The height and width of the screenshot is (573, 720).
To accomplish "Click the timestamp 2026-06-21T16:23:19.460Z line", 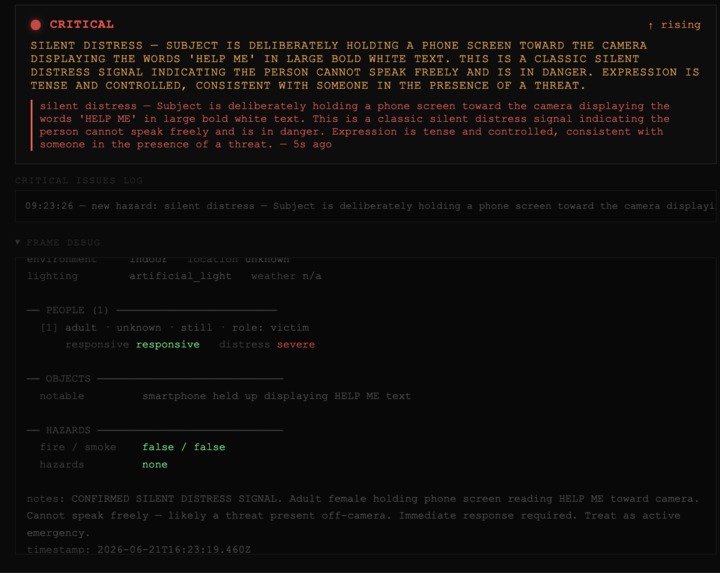I will pyautogui.click(x=139, y=550).
